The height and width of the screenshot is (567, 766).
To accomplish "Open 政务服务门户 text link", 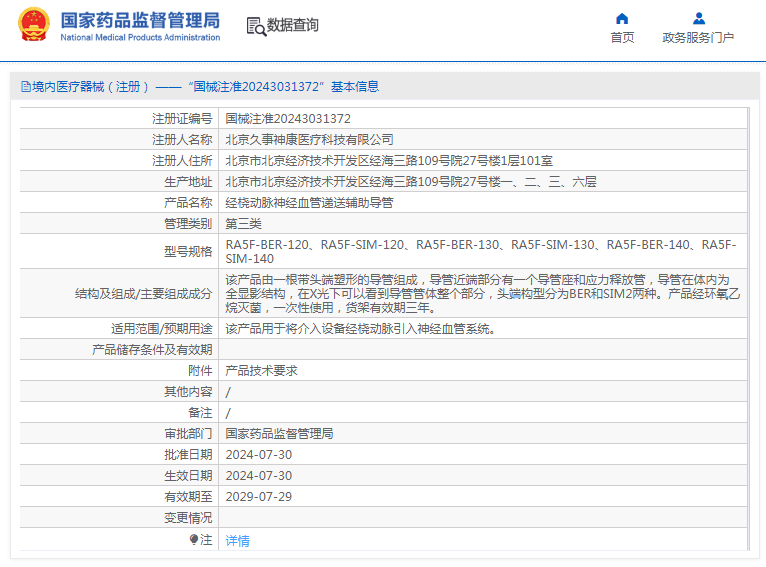I will [698, 38].
